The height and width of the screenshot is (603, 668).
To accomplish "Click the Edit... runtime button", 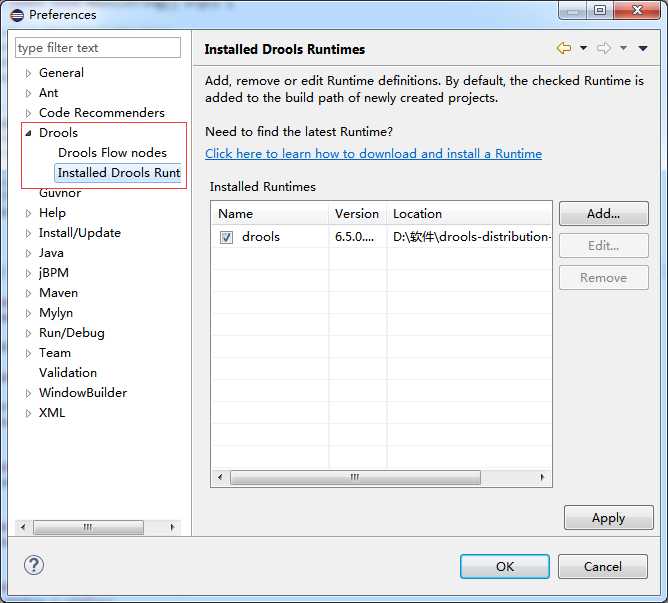I will coord(604,245).
